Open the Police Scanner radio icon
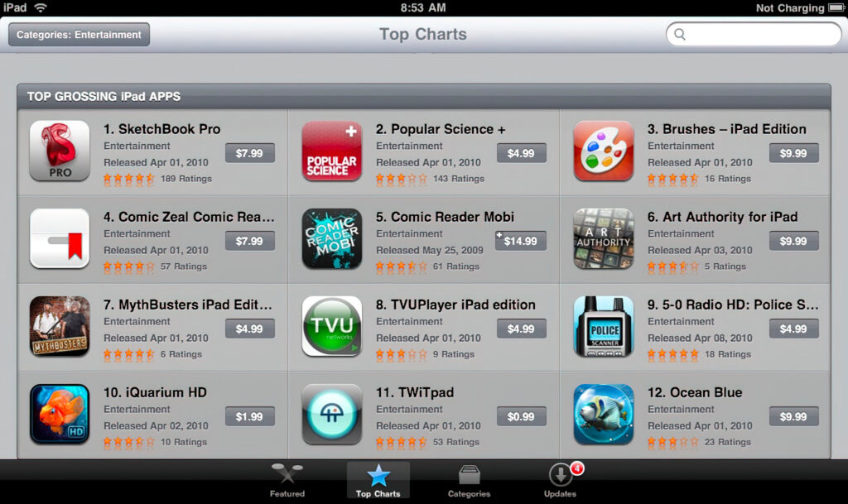Viewport: 848px width, 504px height. 604,326
